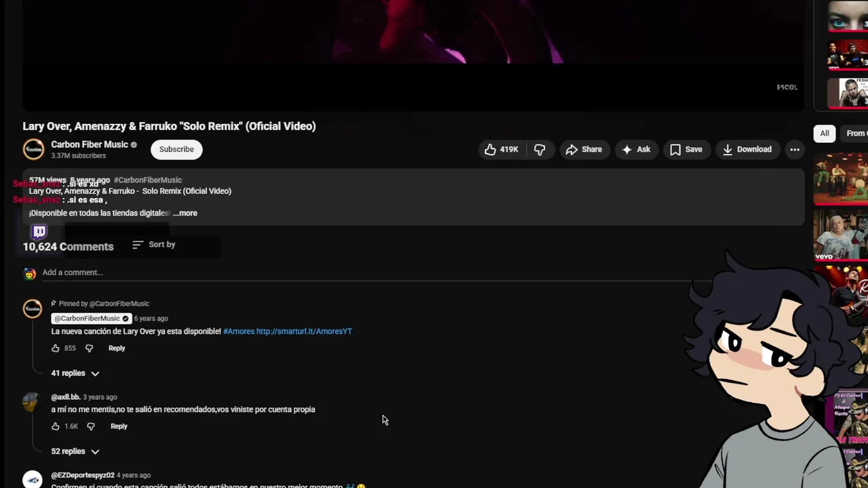Select the From filter chip in sidebar
Image resolution: width=868 pixels, height=488 pixels.
pyautogui.click(x=854, y=134)
